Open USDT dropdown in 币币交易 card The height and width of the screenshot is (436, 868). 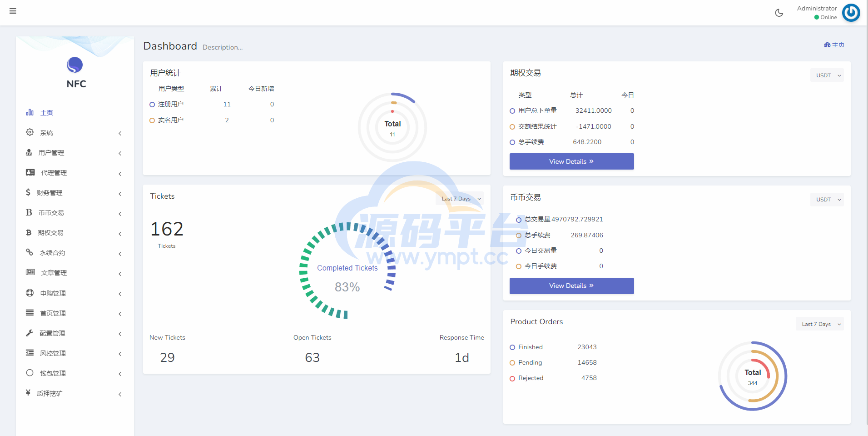point(827,200)
